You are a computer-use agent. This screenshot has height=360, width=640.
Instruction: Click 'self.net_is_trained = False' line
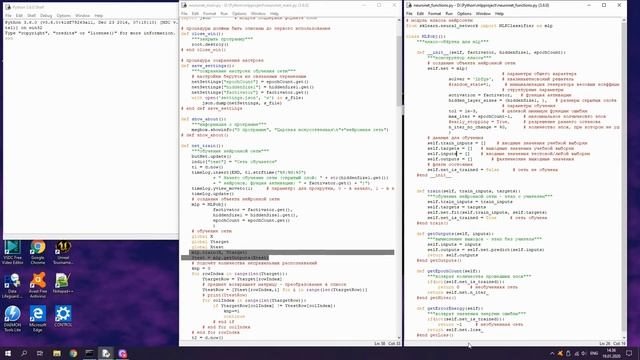point(463,170)
